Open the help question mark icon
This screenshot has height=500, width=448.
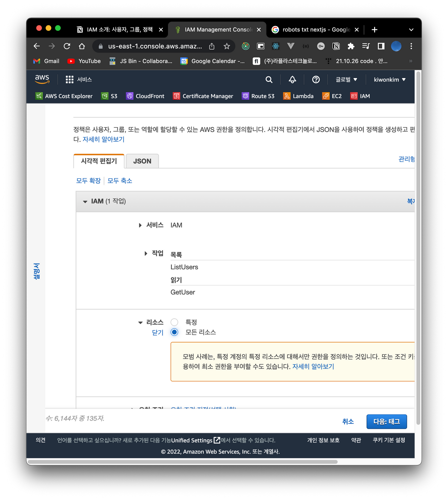316,79
